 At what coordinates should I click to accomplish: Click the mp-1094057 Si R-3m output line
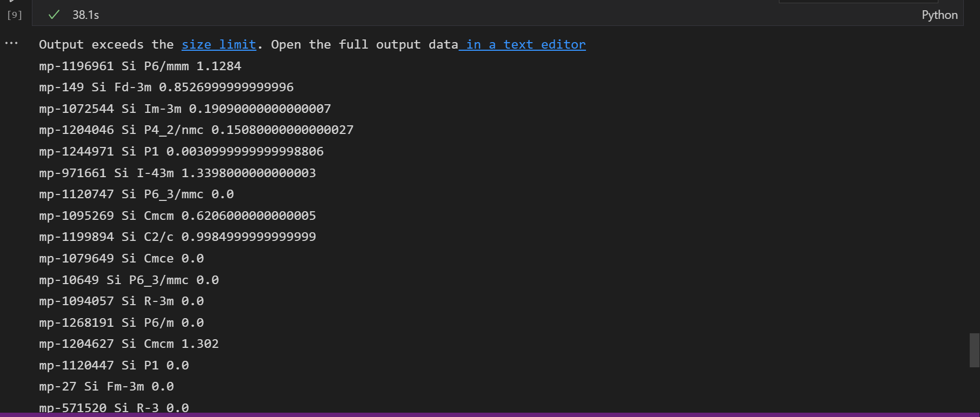pyautogui.click(x=122, y=301)
